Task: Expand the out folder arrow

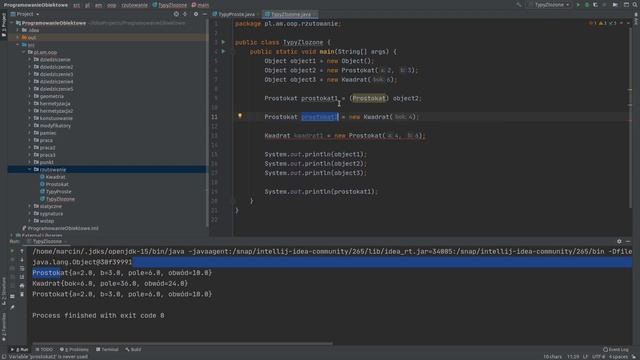Action: tap(18, 38)
